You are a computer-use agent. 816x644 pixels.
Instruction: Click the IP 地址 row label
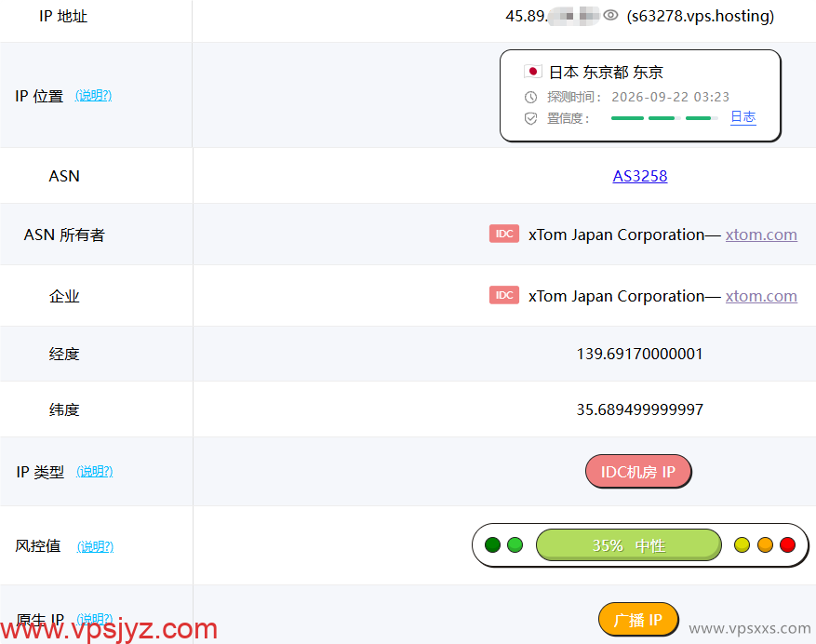pyautogui.click(x=63, y=17)
